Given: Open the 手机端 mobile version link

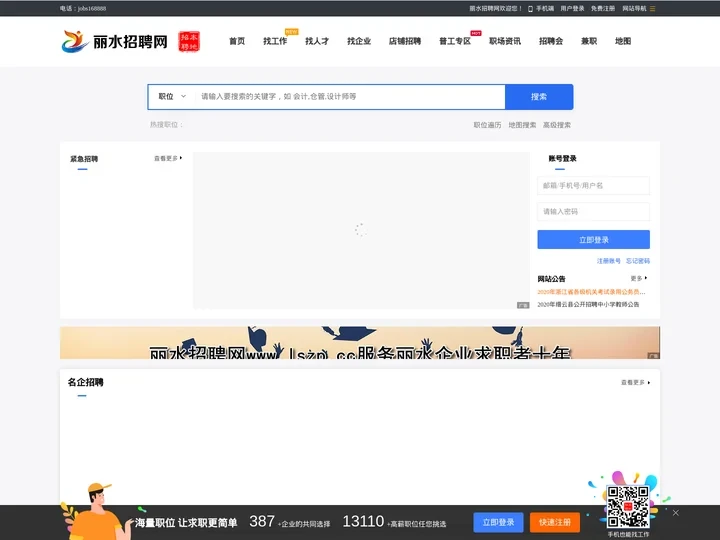Looking at the screenshot, I should [x=541, y=8].
